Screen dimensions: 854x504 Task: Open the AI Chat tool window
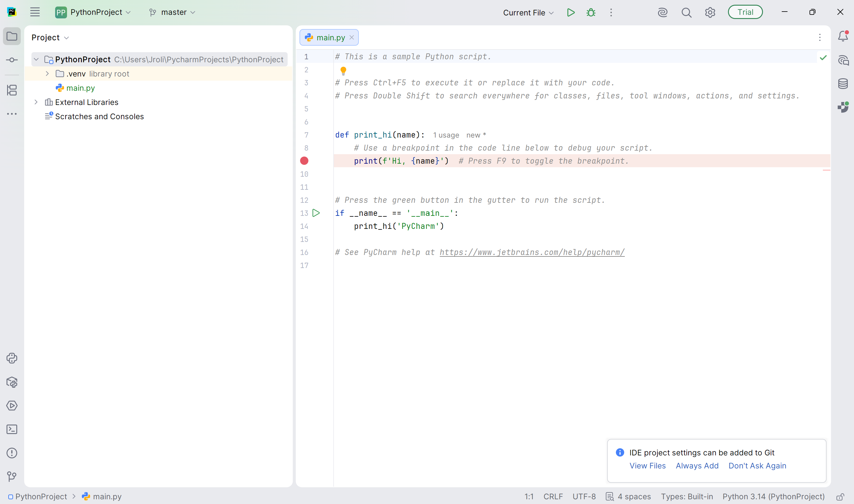tap(843, 60)
